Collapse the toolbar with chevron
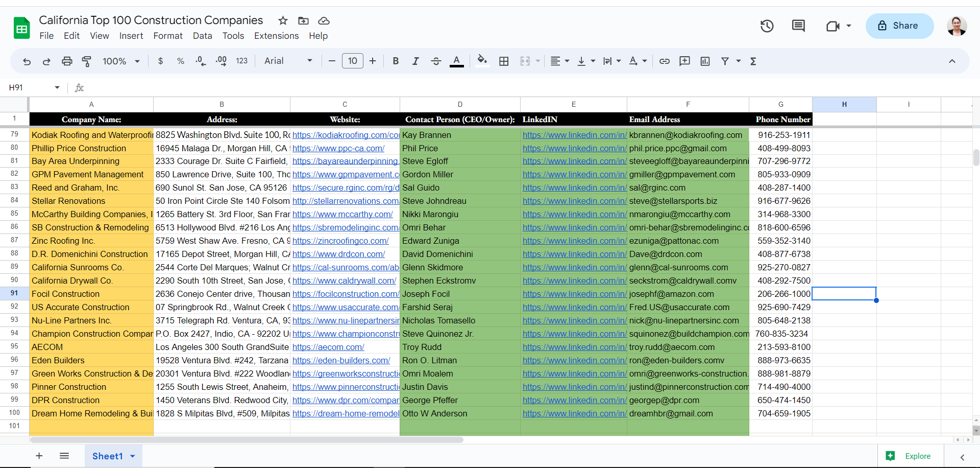The height and width of the screenshot is (468, 980). point(952,61)
